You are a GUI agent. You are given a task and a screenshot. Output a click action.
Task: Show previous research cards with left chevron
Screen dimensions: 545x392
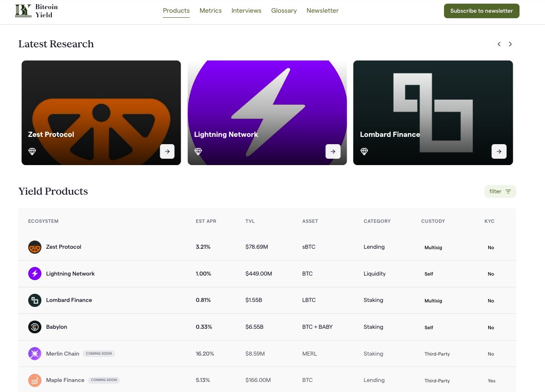pos(499,44)
